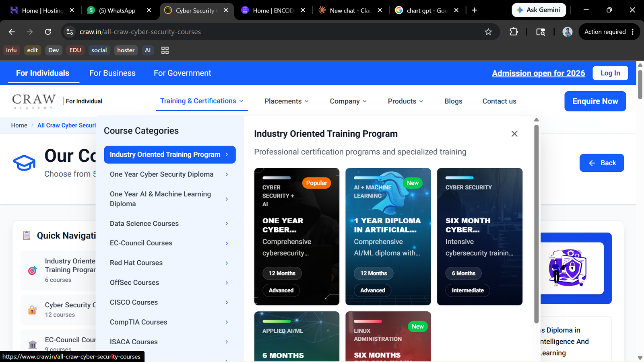Expand the Training & Certifications menu
Viewport: 644px width, 362px height.
[202, 101]
